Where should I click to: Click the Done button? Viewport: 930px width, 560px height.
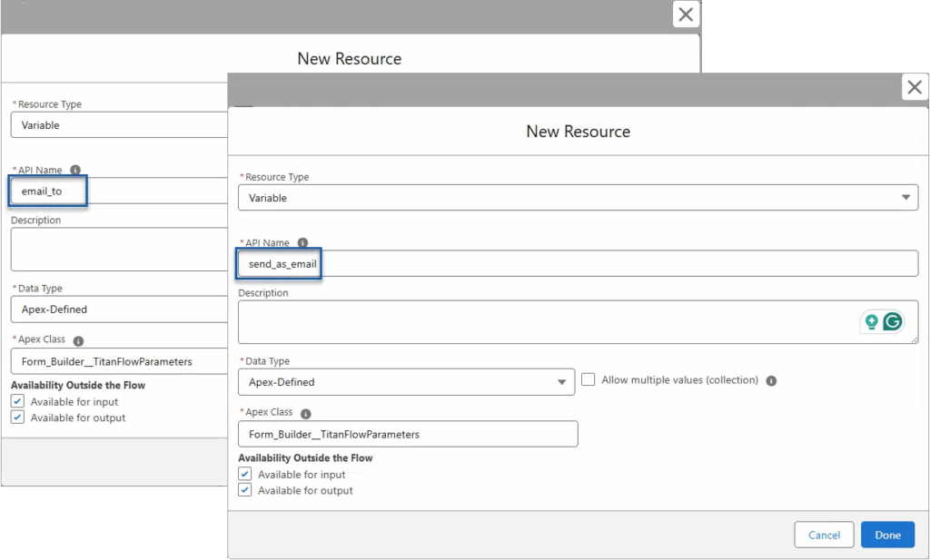(887, 535)
